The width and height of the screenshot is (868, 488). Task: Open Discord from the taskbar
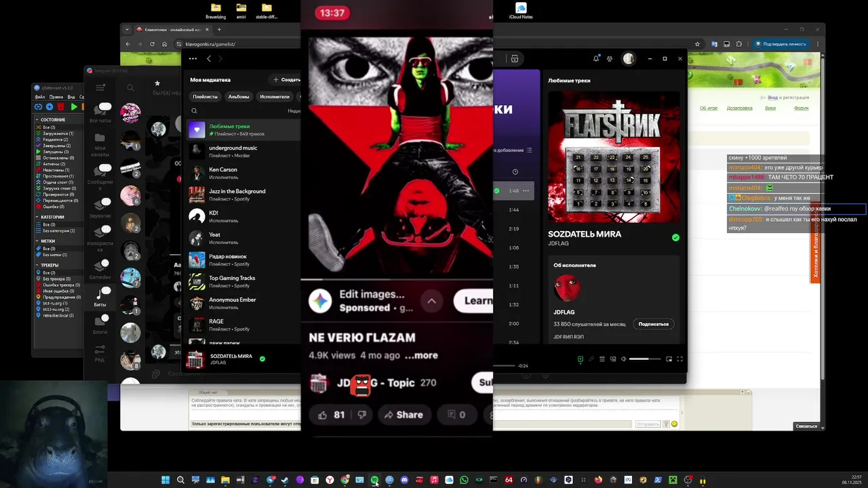click(x=404, y=480)
